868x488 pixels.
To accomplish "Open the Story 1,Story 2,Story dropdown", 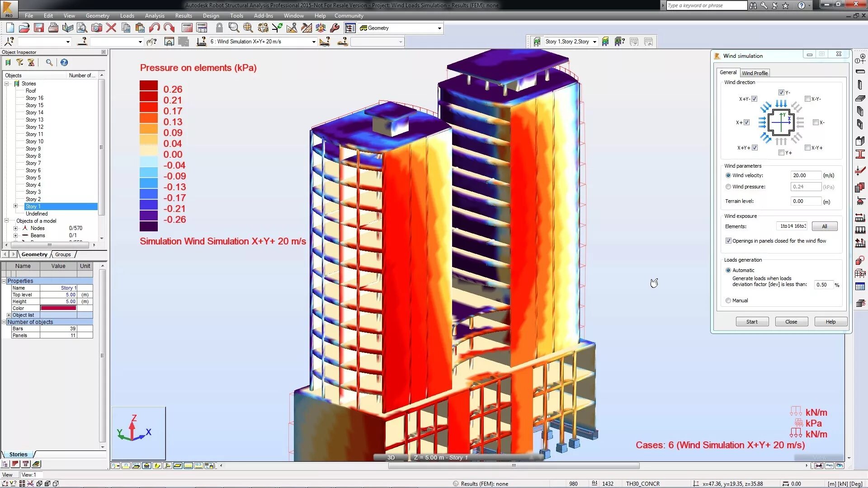I will (594, 41).
